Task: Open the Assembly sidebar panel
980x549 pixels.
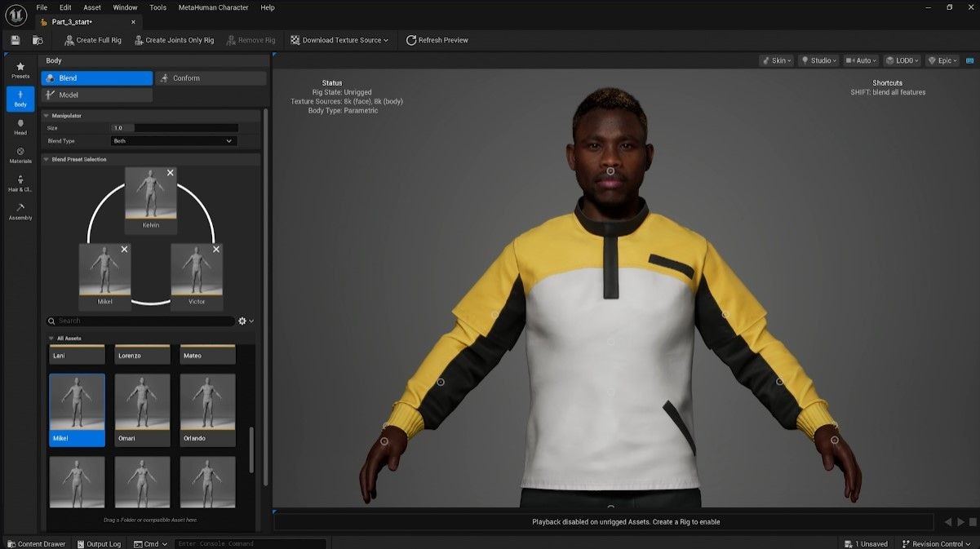Action: [x=20, y=212]
